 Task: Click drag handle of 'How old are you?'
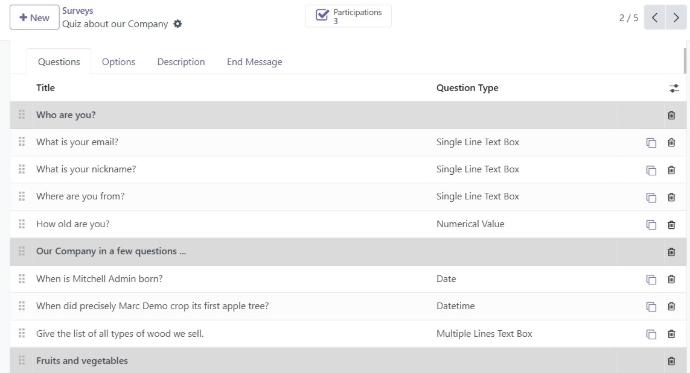22,224
